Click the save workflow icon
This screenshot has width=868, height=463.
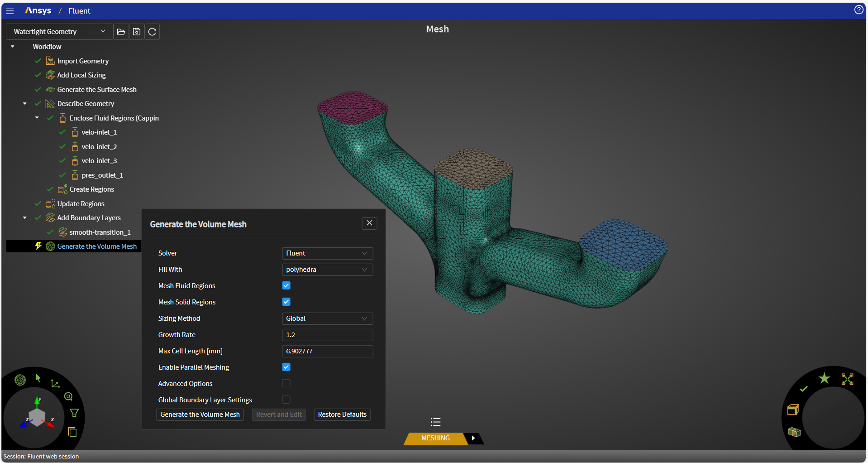[136, 32]
